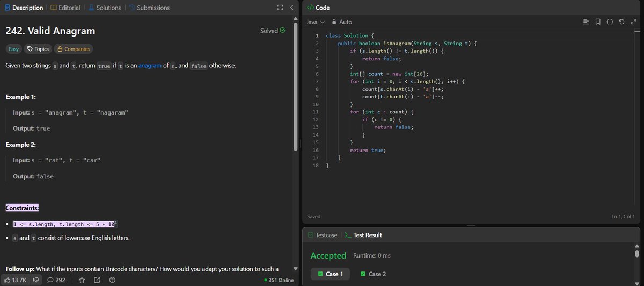Image resolution: width=644 pixels, height=286 pixels.
Task: Follow the anagram definition link
Action: point(150,65)
